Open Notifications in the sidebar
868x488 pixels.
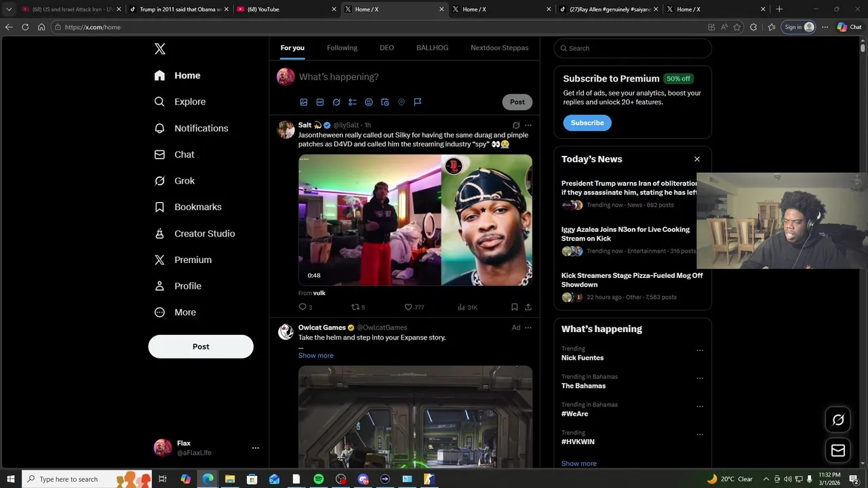click(191, 128)
